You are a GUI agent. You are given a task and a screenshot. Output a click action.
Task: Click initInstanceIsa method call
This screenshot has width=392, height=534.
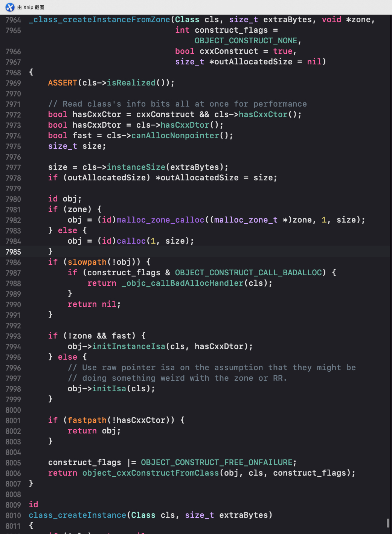point(129,346)
